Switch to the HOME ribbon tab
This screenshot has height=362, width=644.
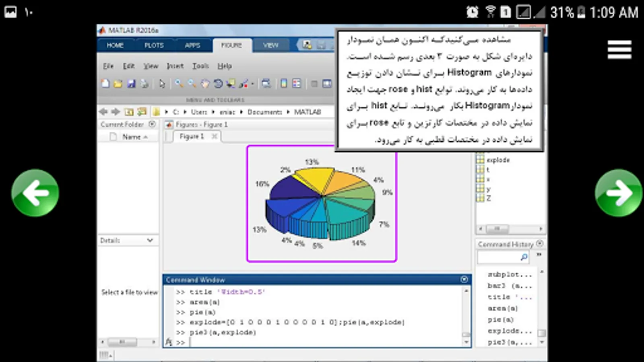tap(115, 45)
